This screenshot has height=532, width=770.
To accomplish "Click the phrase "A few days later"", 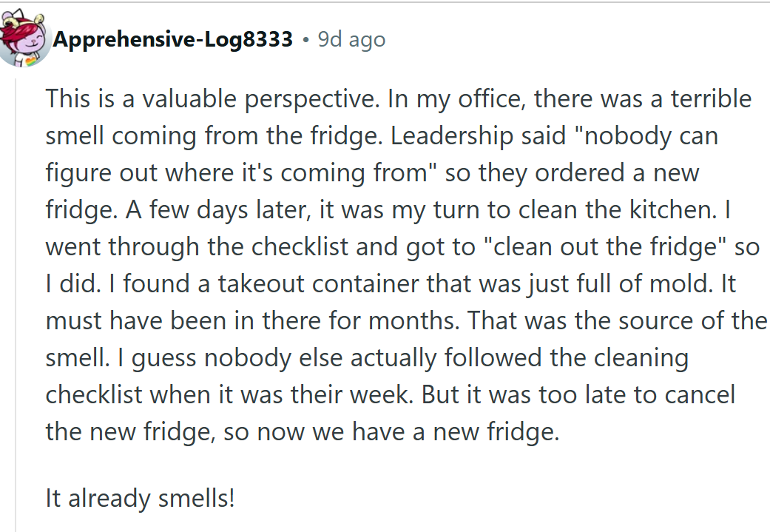I will pyautogui.click(x=218, y=210).
